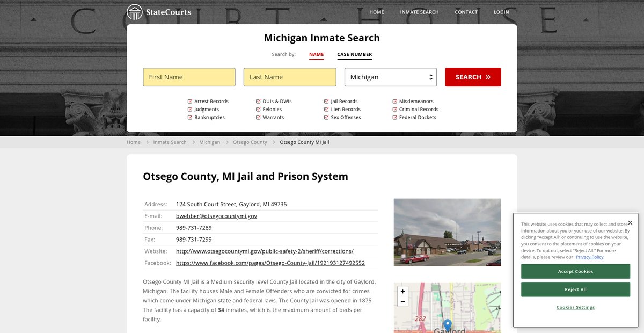
Task: Zoom in on the map
Action: (x=402, y=291)
